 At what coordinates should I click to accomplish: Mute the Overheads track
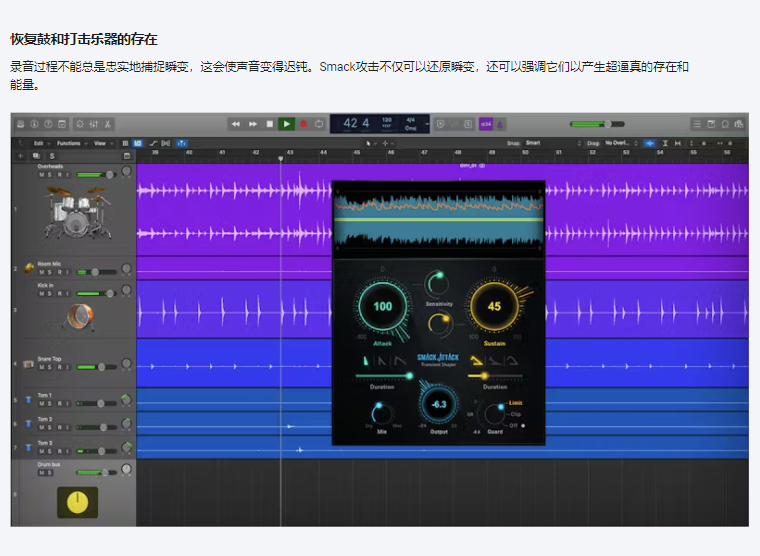pyautogui.click(x=42, y=175)
